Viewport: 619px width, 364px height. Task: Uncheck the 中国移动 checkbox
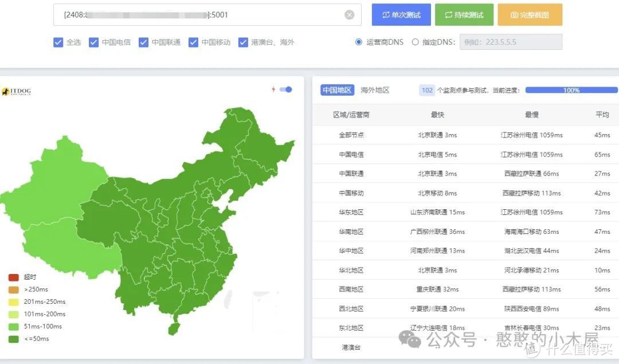point(193,42)
